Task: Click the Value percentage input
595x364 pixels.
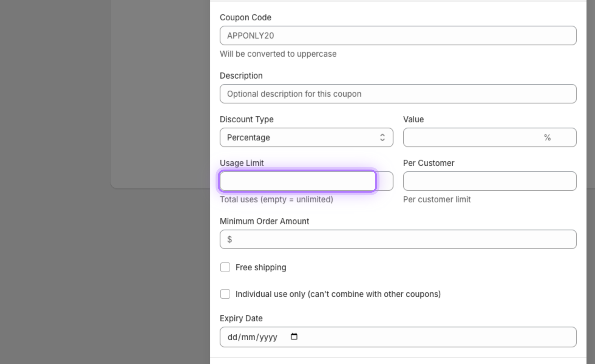Action: click(490, 137)
